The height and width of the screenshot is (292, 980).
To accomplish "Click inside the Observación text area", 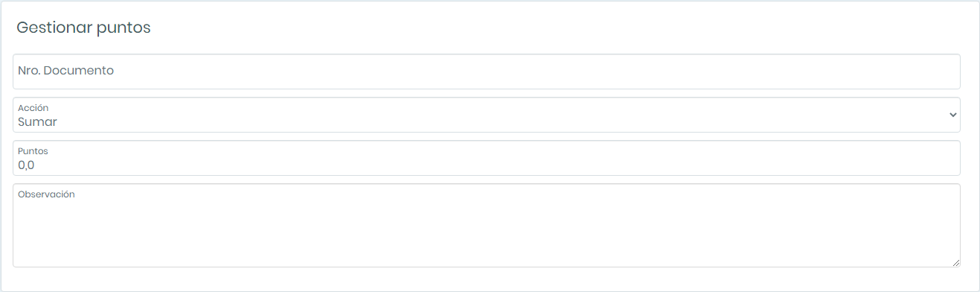I will pos(486,225).
